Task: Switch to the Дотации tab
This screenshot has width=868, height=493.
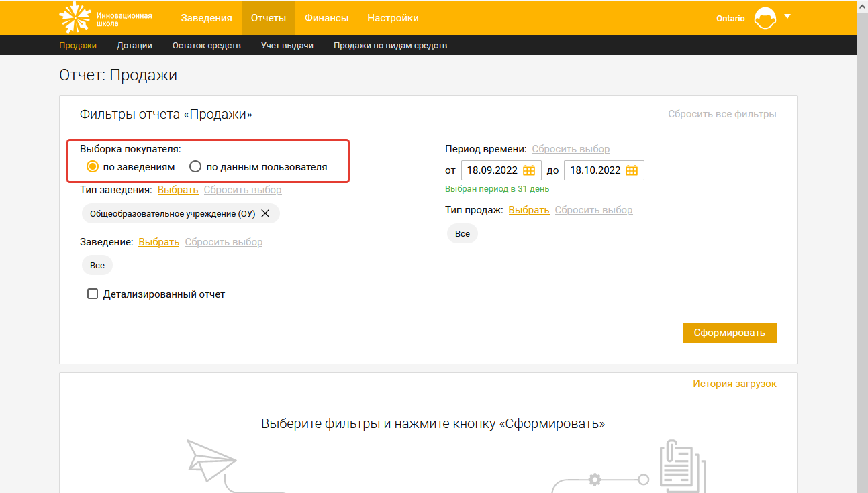Action: [134, 46]
